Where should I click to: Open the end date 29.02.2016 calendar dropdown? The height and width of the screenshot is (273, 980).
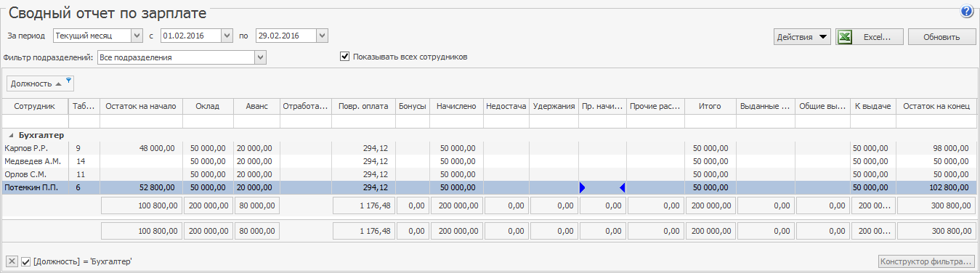tap(323, 35)
